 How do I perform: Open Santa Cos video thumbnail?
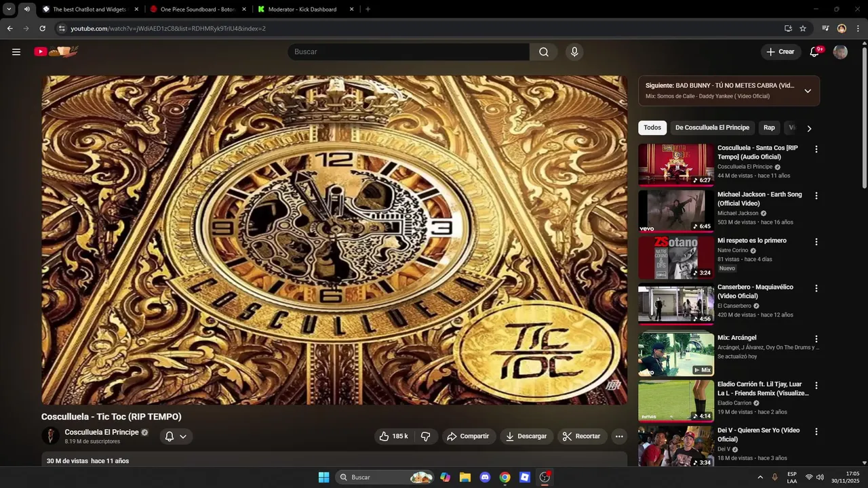tap(676, 165)
